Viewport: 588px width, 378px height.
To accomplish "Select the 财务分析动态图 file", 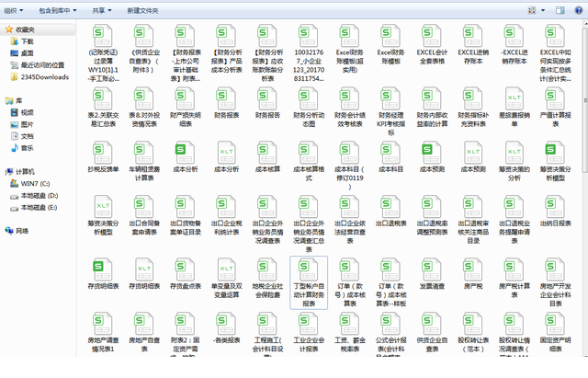I will [x=309, y=108].
